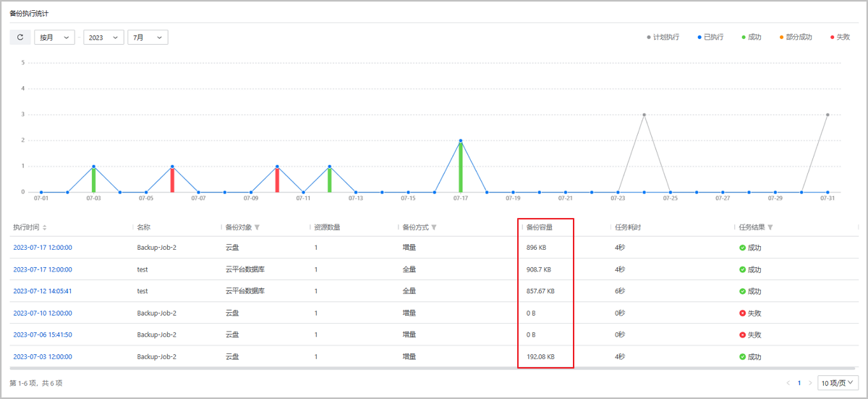Open the 备份对象 column filter icon
Viewport: 868px width, 399px height.
(257, 227)
